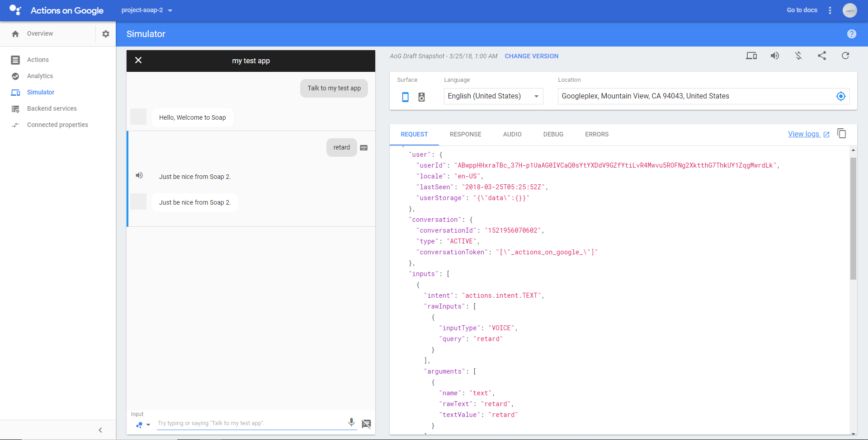Click the user account avatar
868x440 pixels.
pos(850,10)
